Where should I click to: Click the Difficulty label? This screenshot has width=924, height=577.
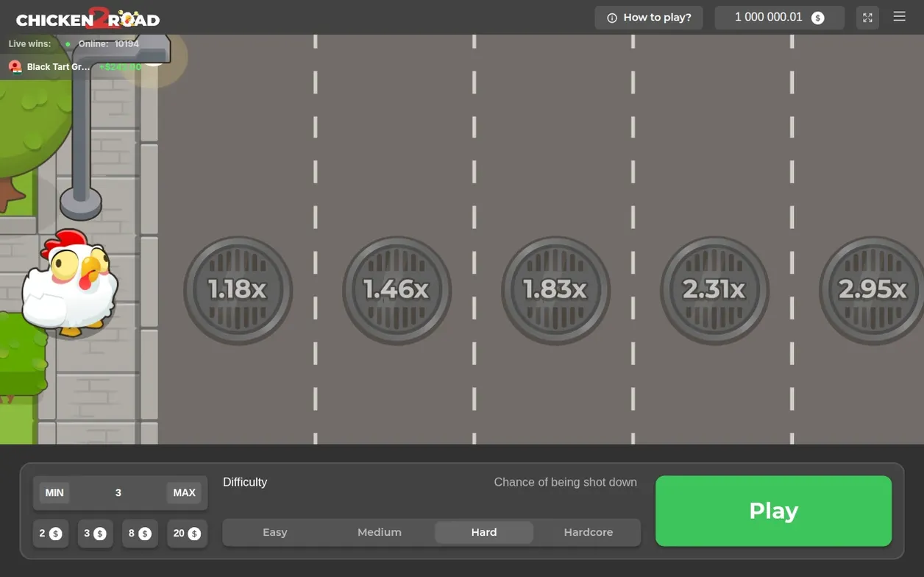pyautogui.click(x=245, y=482)
